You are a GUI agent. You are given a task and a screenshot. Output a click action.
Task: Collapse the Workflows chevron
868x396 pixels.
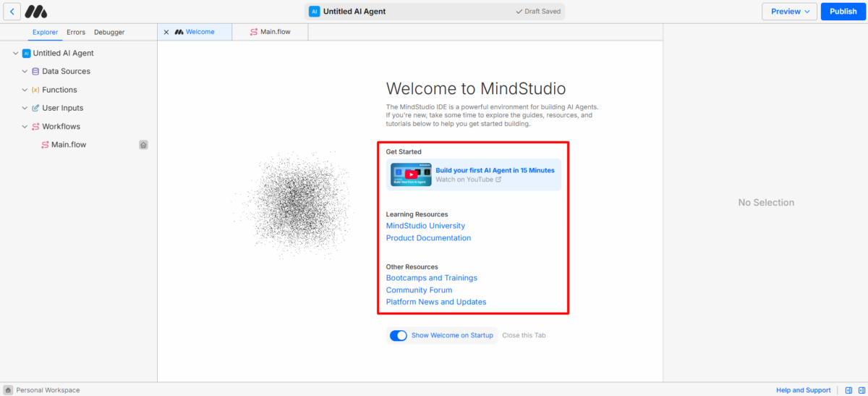point(25,127)
